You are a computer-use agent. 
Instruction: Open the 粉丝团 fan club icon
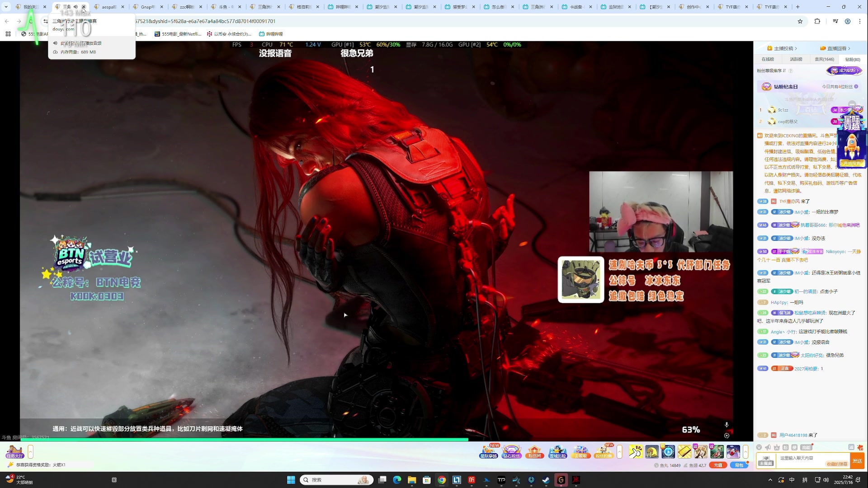coord(534,451)
